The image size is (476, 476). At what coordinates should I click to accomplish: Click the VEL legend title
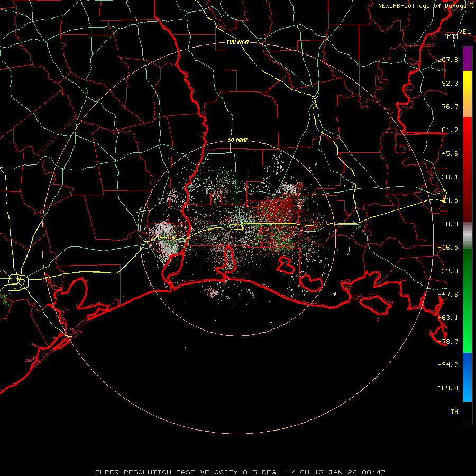(464, 32)
